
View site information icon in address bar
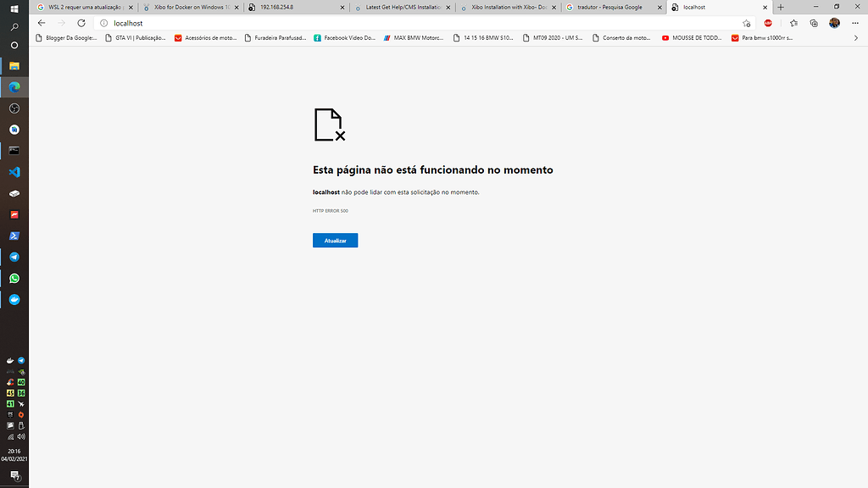103,23
